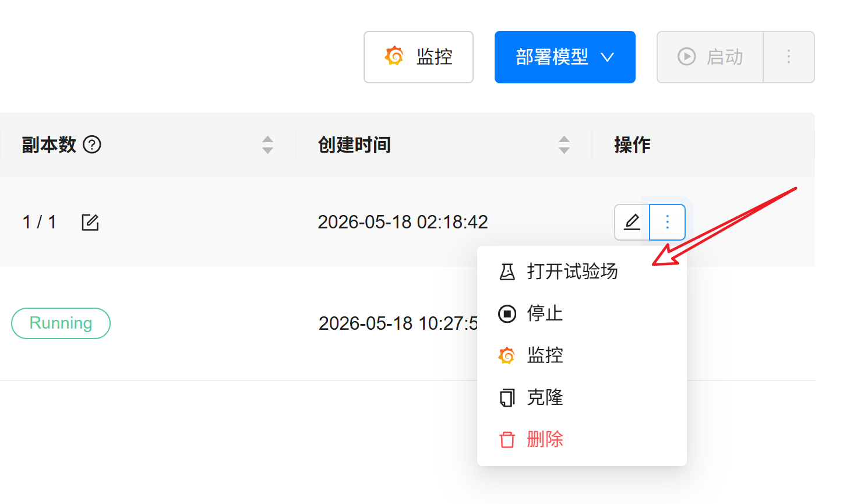Viewport: 857px width, 504px height.
Task: Sort by the 副本数 column arrows
Action: (268, 144)
